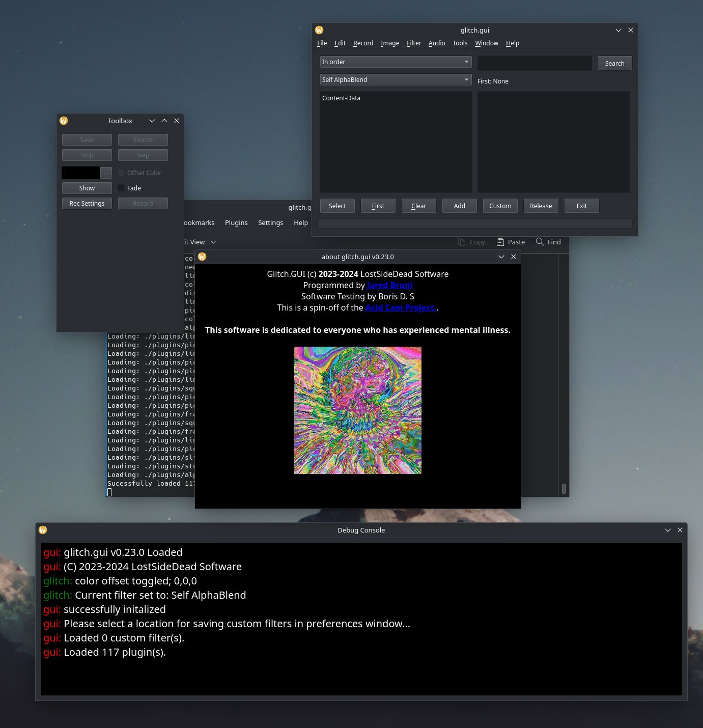Click the Paste icon in terminal toolbar
This screenshot has height=728, width=703.
coord(500,242)
